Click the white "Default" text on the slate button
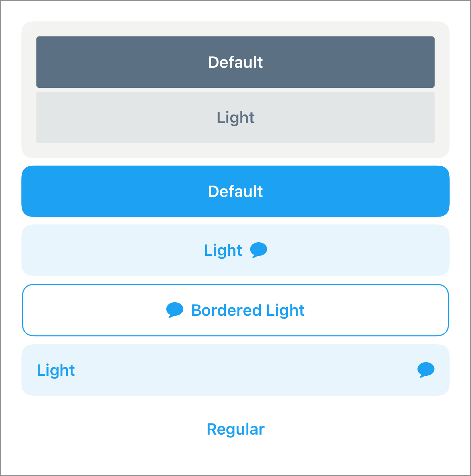The image size is (471, 476). (235, 62)
